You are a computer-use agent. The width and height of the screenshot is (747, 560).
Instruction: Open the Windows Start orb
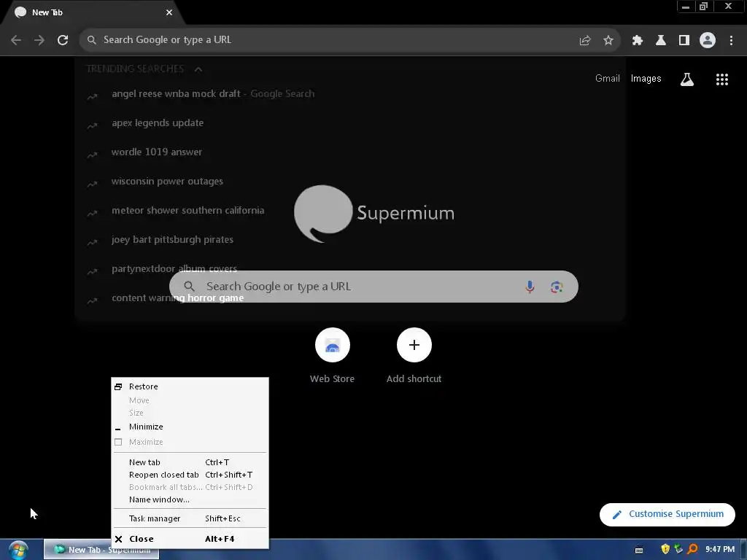pyautogui.click(x=18, y=550)
